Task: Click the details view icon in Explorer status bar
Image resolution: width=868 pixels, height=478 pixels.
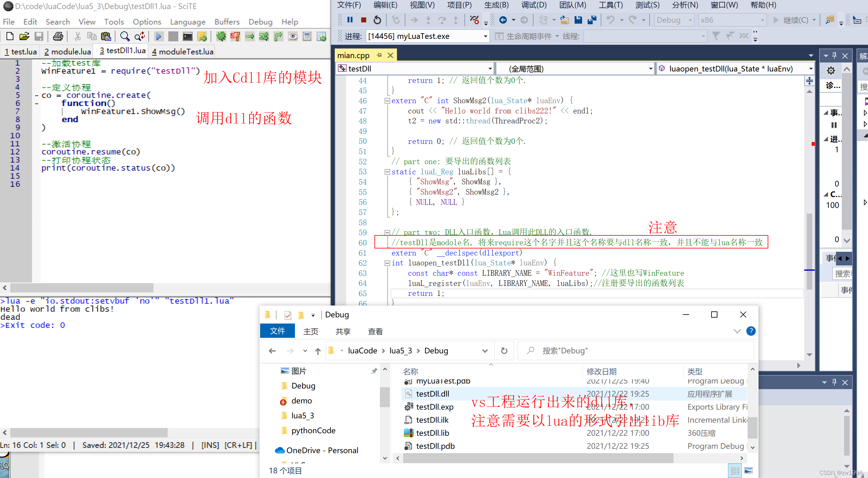Action: (x=735, y=470)
